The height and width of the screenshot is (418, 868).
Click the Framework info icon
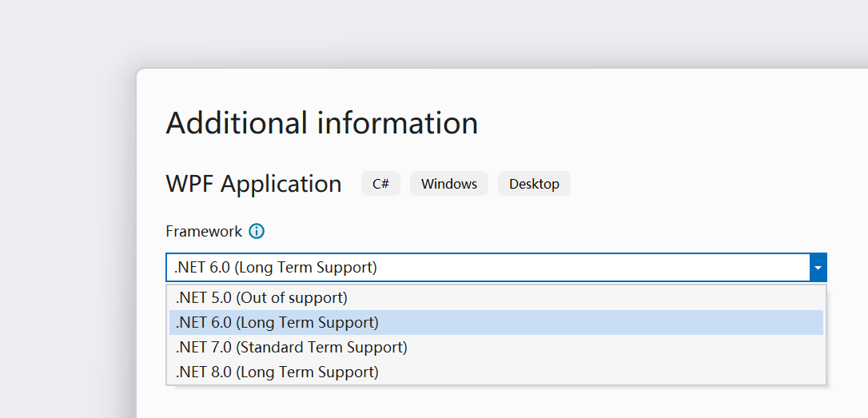click(257, 232)
